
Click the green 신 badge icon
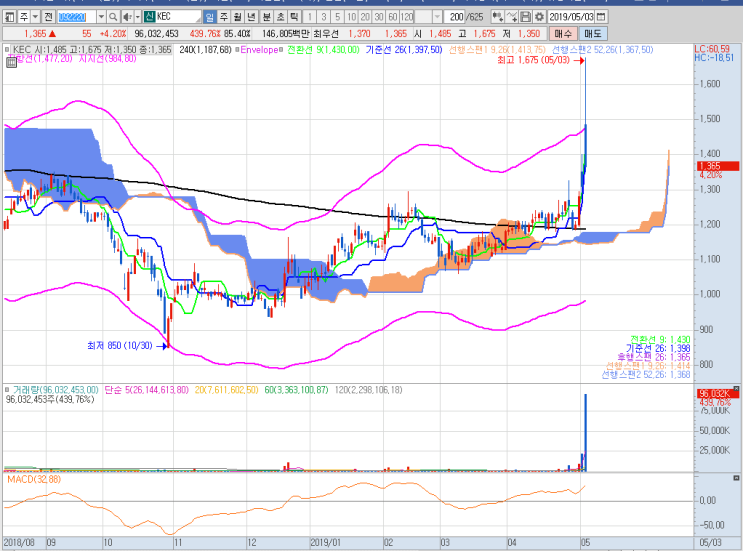(149, 17)
